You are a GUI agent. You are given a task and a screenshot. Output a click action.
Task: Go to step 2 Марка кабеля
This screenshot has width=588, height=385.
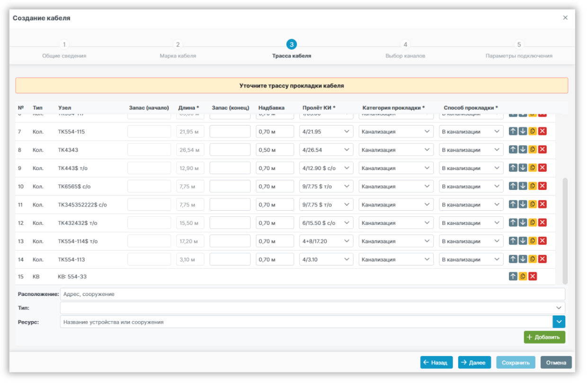pos(178,50)
